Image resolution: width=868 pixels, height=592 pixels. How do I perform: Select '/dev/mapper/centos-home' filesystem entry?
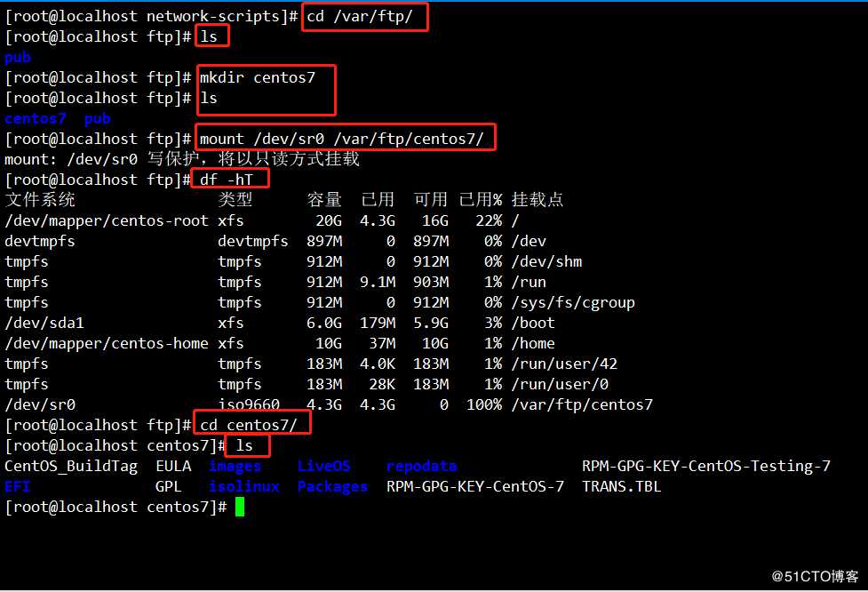point(107,343)
